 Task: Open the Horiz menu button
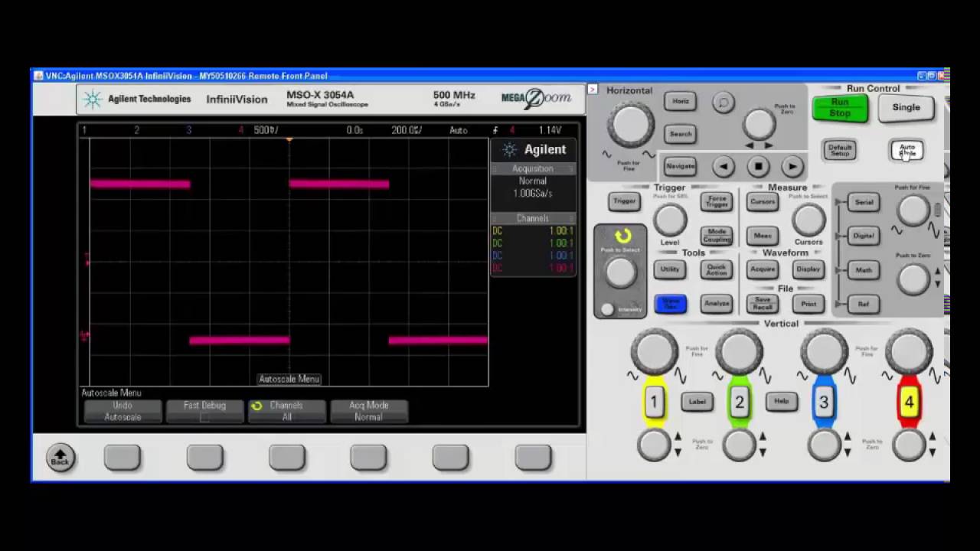(x=680, y=101)
